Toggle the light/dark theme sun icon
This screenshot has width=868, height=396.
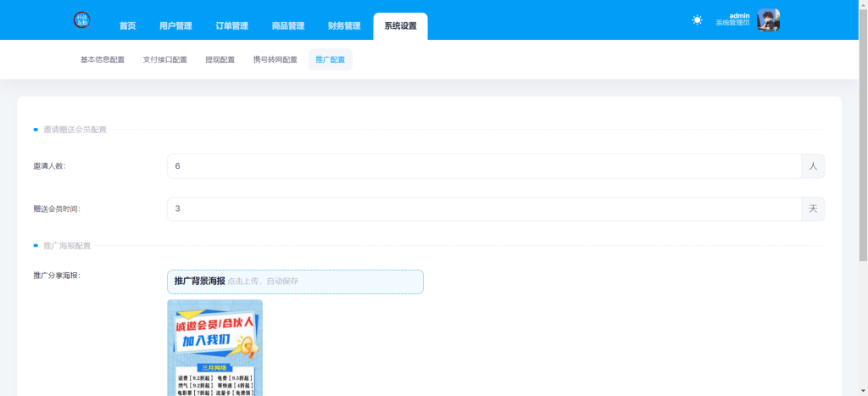point(697,20)
